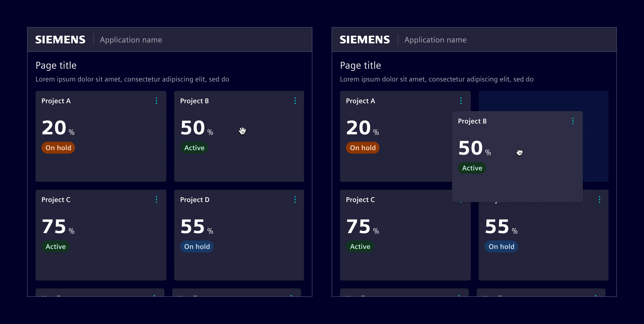644x324 pixels.
Task: Open Project A options menu in right panel
Action: [461, 101]
